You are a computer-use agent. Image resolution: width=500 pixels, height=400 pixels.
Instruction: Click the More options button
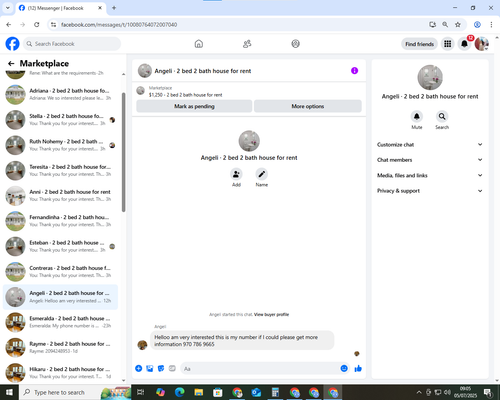point(308,106)
